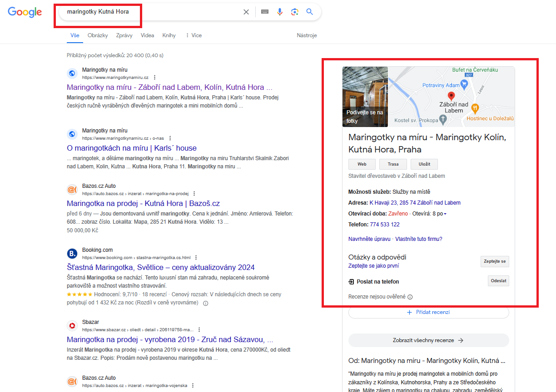Image resolution: width=556 pixels, height=392 pixels.
Task: Click the Uložit button
Action: [424, 164]
